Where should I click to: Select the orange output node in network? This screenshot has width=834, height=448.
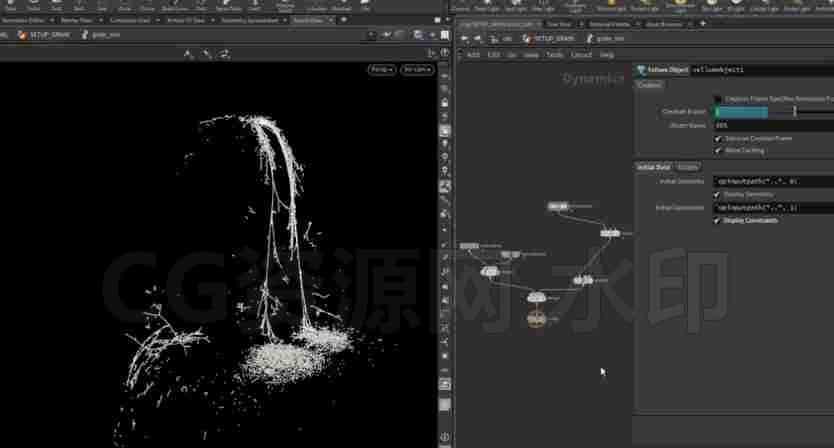(x=536, y=319)
